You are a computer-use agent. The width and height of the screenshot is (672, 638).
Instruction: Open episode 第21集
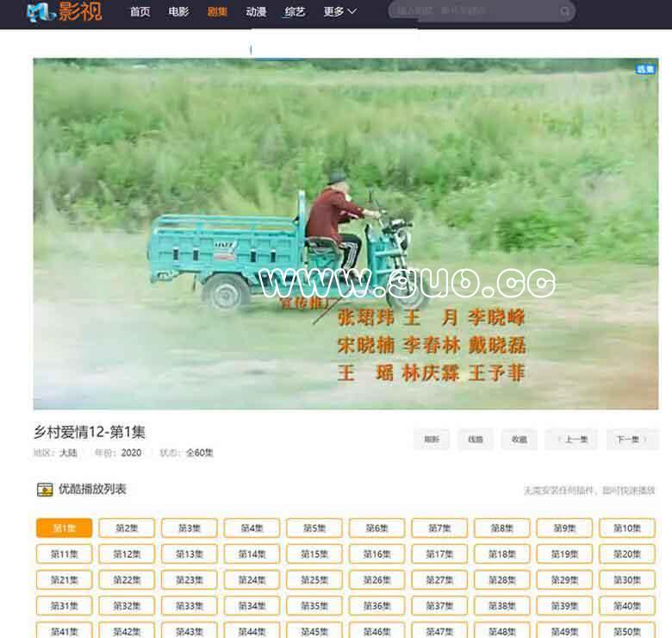[x=65, y=579]
